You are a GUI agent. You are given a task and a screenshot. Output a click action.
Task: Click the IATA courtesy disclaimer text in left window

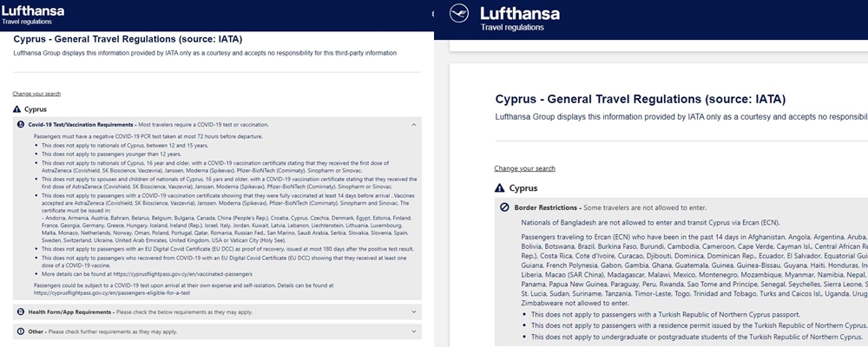[205, 54]
